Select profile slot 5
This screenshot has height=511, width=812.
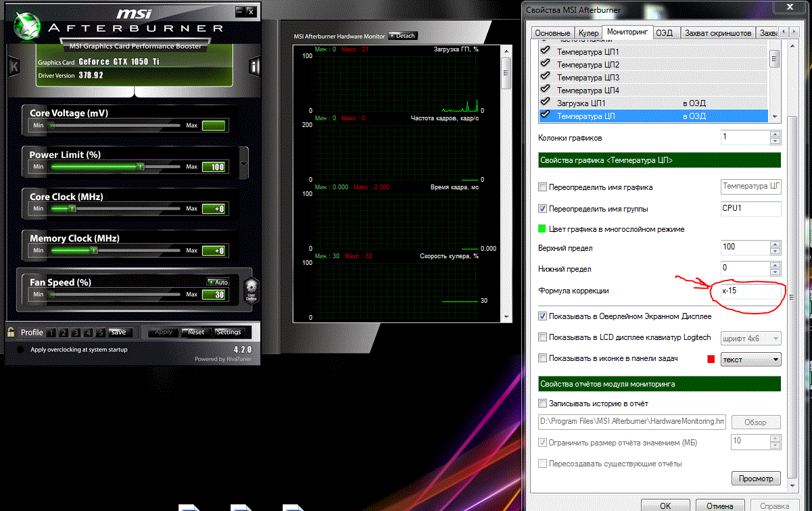tap(101, 333)
